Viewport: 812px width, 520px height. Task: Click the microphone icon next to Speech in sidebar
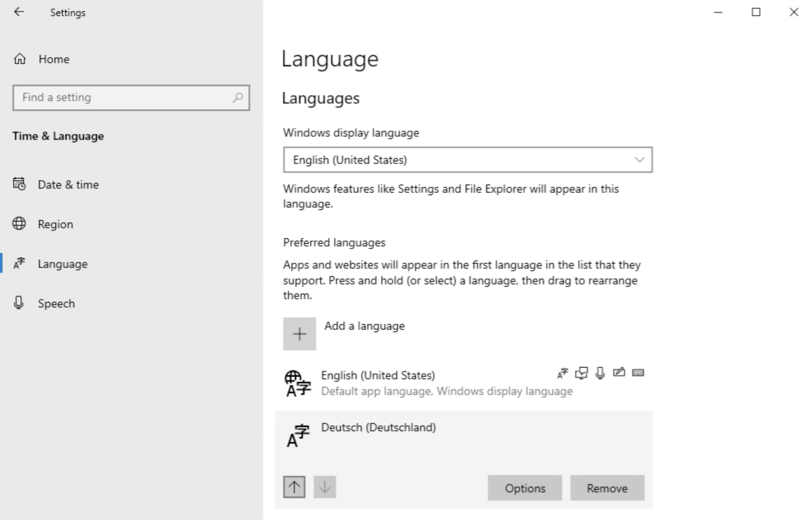coord(19,303)
